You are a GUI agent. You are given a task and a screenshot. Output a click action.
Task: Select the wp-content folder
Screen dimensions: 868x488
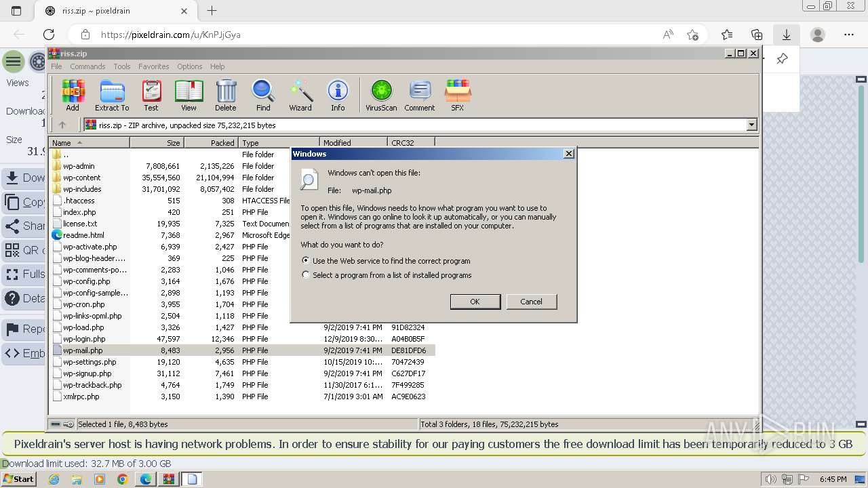point(81,178)
